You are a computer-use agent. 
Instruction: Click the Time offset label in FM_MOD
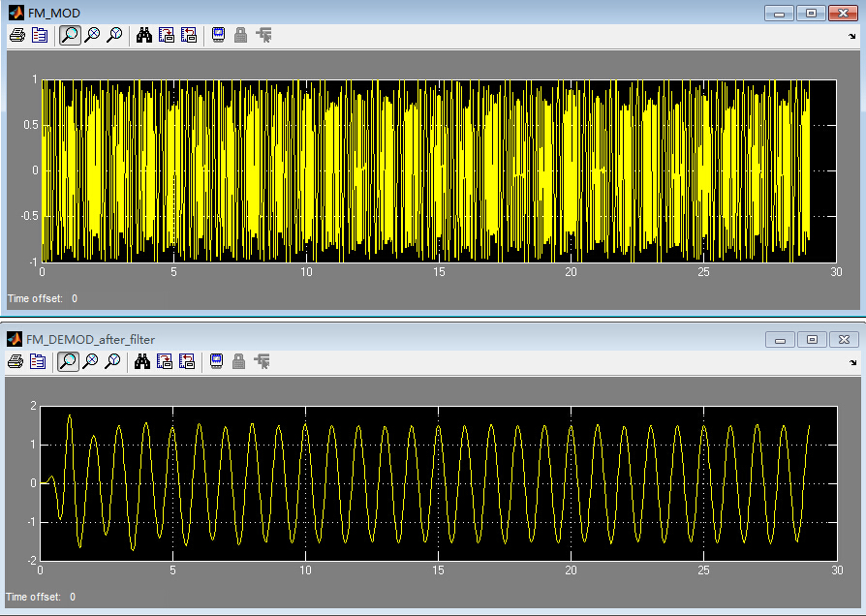pyautogui.click(x=35, y=298)
